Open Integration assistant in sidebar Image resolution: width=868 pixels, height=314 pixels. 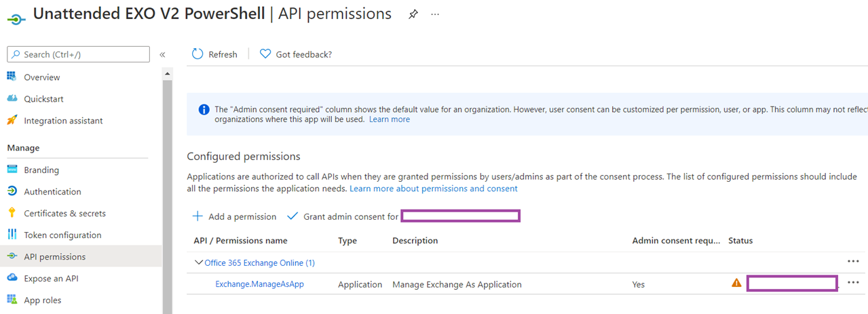click(x=63, y=121)
